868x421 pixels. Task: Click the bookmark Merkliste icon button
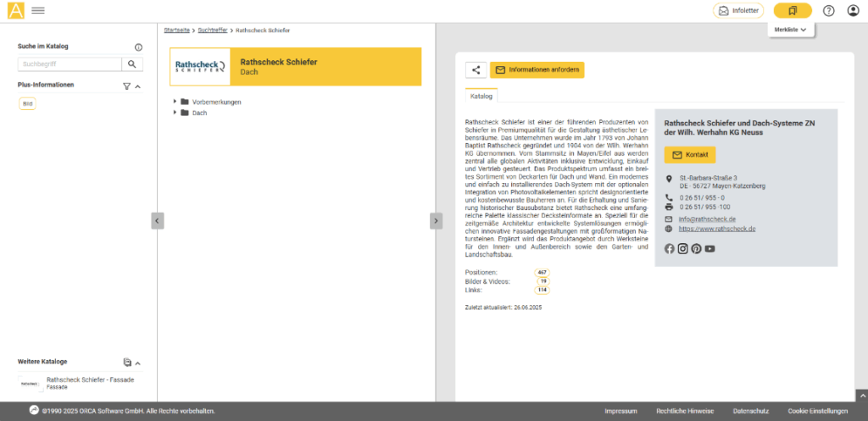793,11
